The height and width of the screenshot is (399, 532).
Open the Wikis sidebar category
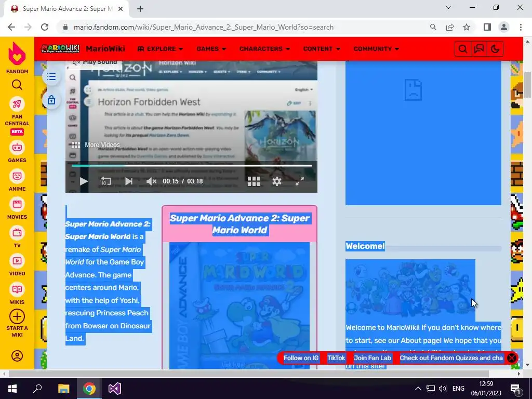17,294
